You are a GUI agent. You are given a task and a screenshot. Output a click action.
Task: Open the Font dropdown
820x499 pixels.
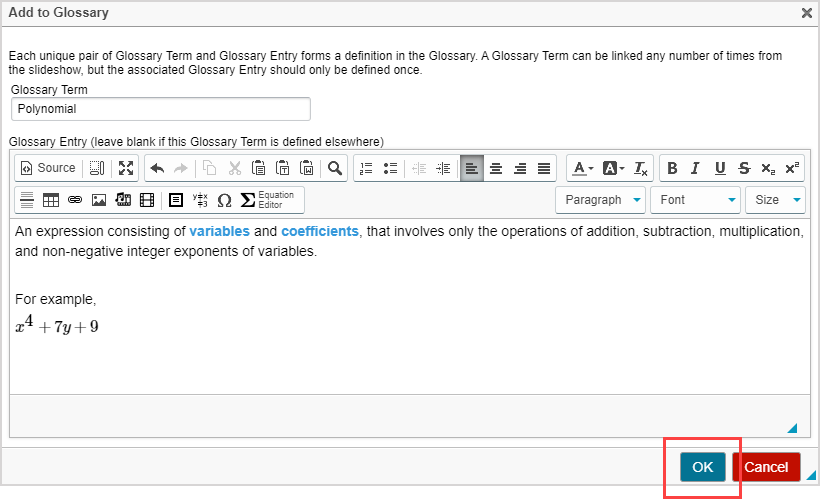[695, 200]
